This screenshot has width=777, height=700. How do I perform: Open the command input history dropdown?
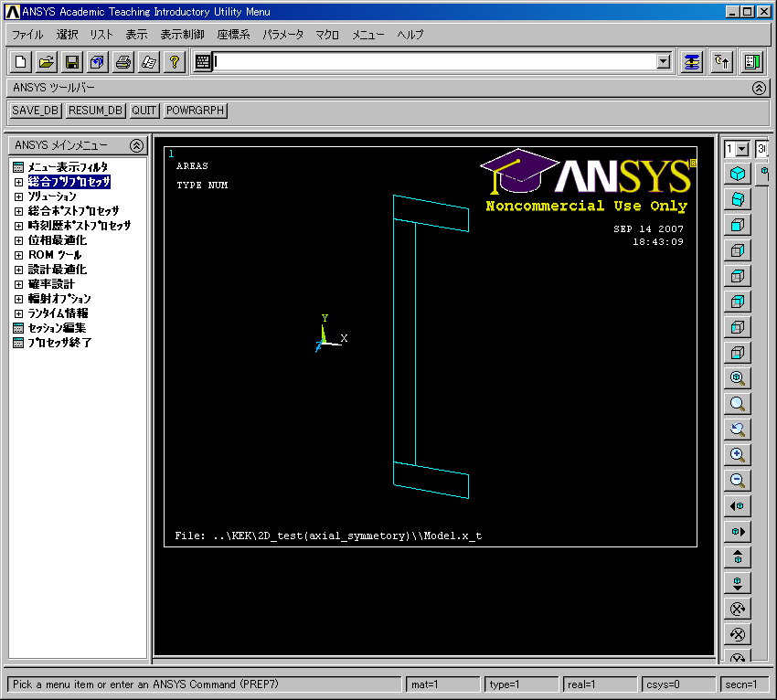coord(663,62)
